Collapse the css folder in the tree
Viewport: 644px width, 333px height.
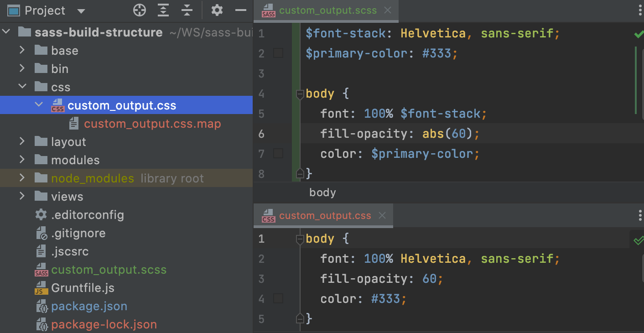pyautogui.click(x=22, y=87)
